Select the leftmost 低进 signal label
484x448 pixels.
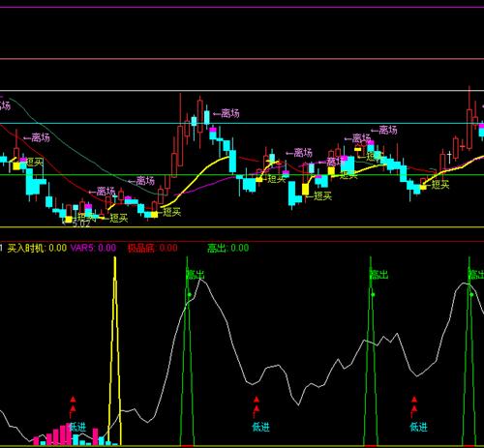pos(77,428)
